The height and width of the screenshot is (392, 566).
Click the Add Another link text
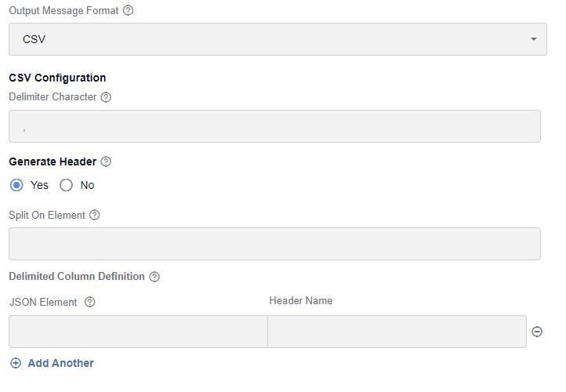pyautogui.click(x=60, y=363)
